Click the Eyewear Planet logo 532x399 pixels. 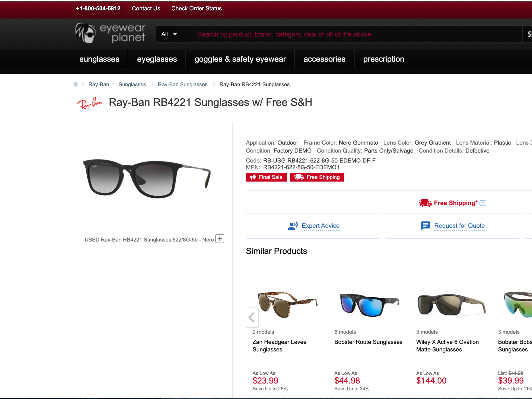tap(110, 33)
